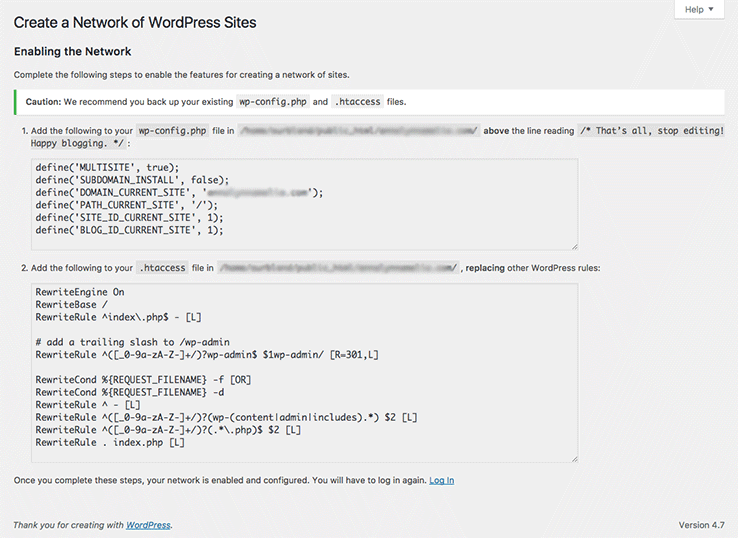
Task: Open the Help dropdown tab
Action: pos(699,9)
